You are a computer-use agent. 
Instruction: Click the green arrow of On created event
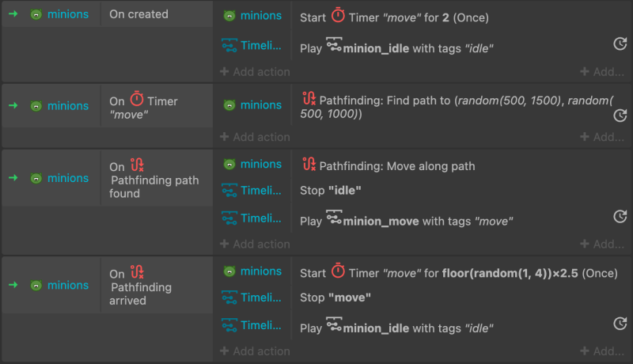pyautogui.click(x=13, y=14)
